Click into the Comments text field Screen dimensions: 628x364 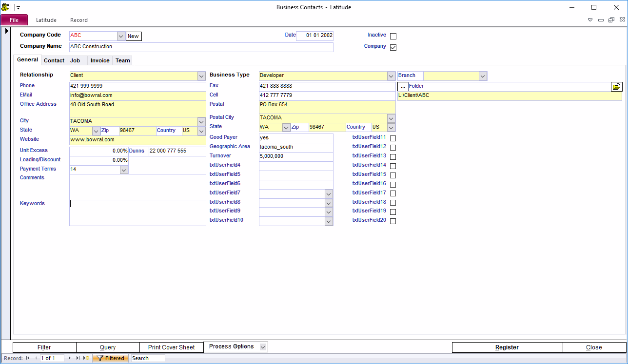pyautogui.click(x=137, y=187)
